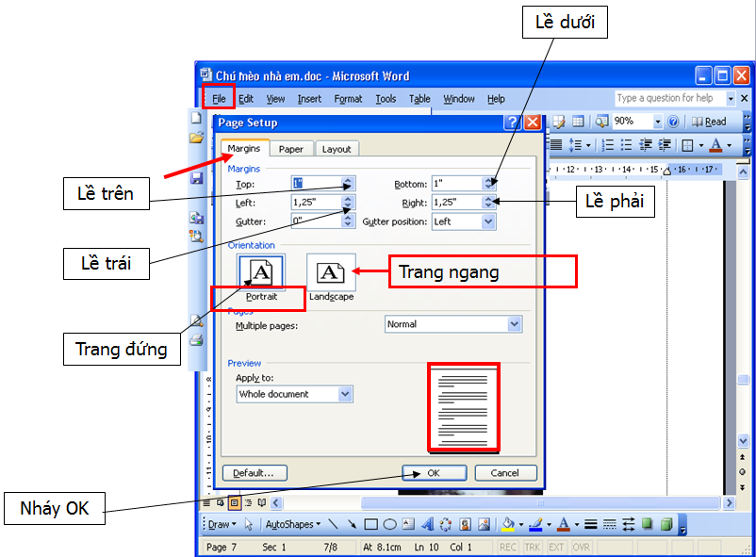
Task: Choose Portrait page orientation
Action: pyautogui.click(x=261, y=278)
